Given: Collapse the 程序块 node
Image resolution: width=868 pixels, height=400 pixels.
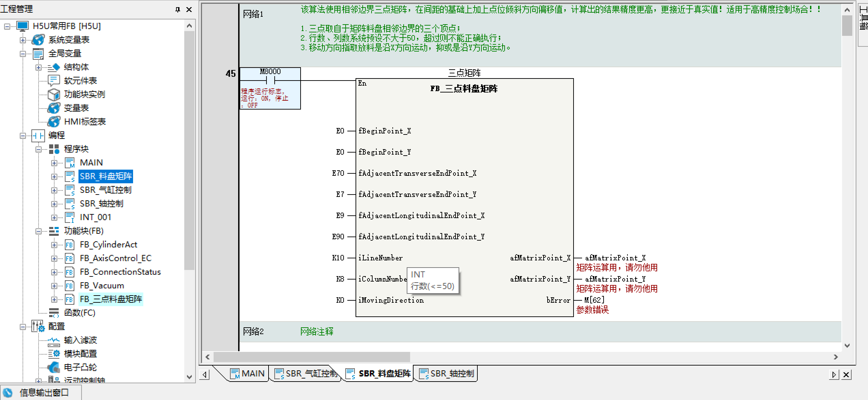Looking at the screenshot, I should tap(38, 149).
